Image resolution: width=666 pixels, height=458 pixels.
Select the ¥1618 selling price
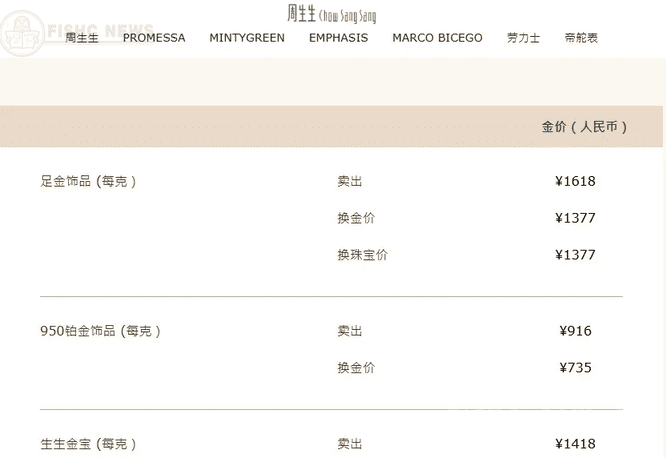click(x=575, y=182)
